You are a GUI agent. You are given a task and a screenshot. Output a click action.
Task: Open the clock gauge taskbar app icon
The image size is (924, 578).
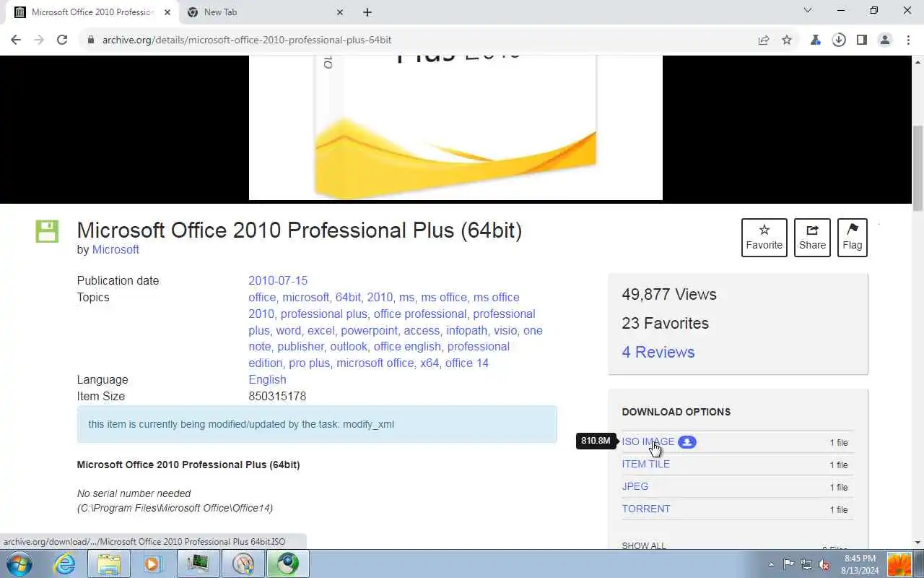pos(243,564)
